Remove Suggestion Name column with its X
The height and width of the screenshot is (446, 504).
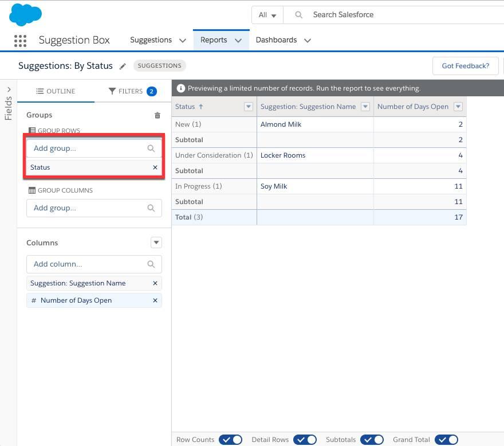tap(155, 283)
